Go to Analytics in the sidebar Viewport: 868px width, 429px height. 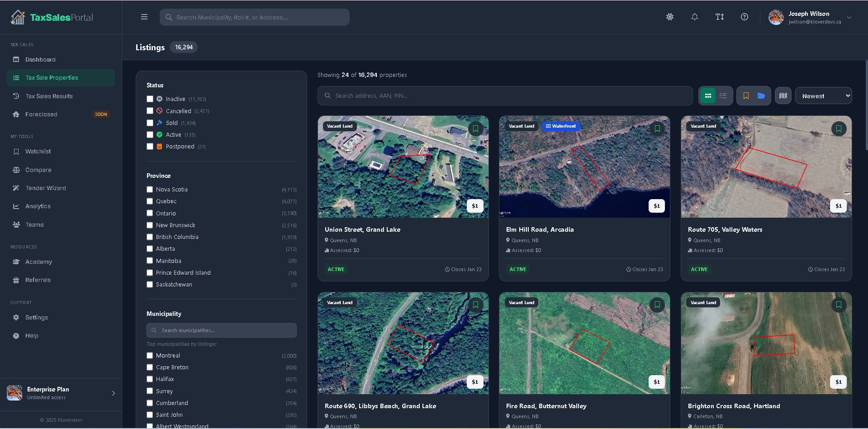point(38,206)
